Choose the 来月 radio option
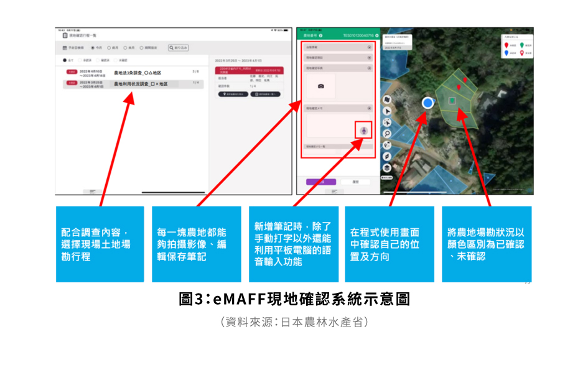The width and height of the screenshot is (588, 370). point(124,47)
